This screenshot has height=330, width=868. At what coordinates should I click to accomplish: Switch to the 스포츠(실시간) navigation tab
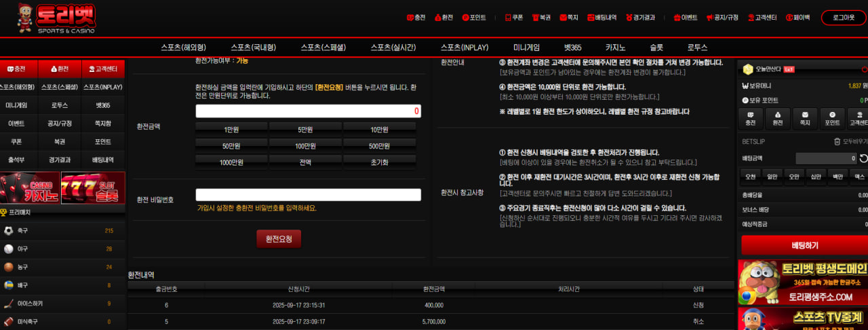(393, 48)
